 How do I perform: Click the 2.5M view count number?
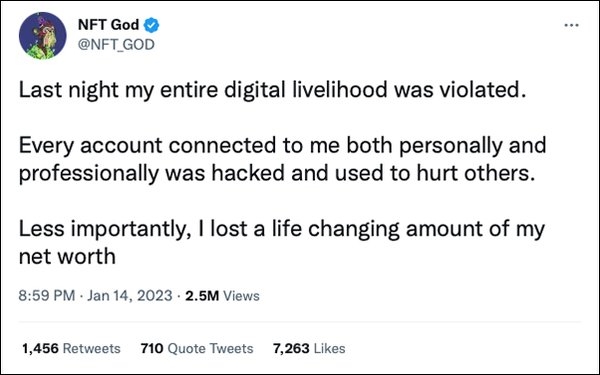coord(202,296)
